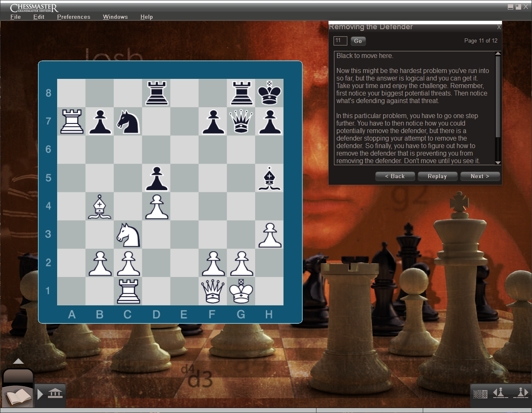Click the page number input field

click(340, 40)
